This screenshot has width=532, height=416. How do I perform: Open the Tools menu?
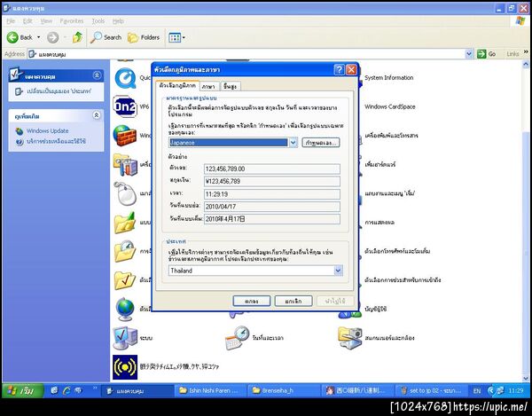coord(98,21)
